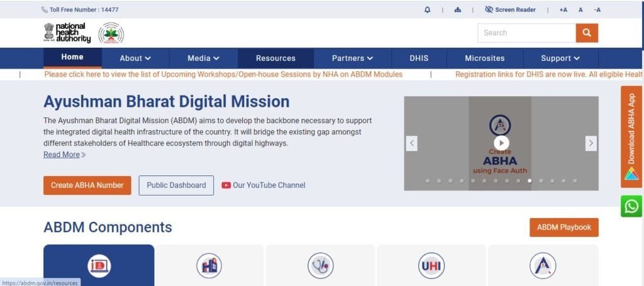Open the Microsites menu item

click(x=485, y=58)
